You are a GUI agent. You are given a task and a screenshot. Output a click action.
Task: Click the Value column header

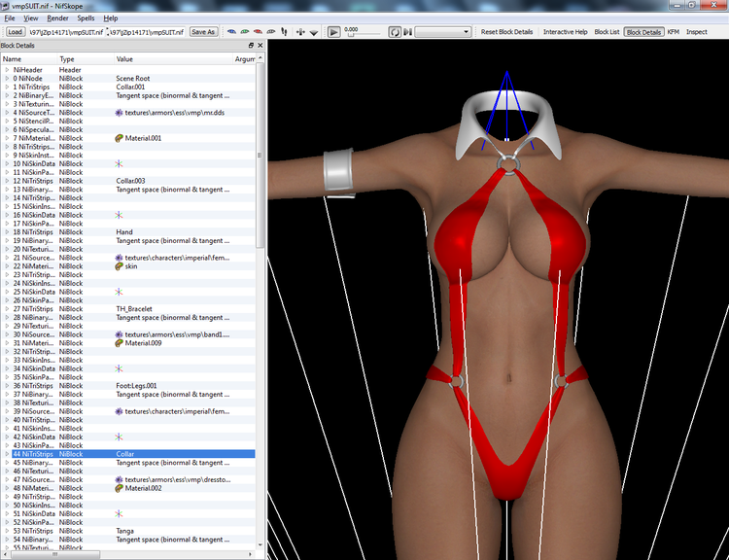click(173, 59)
